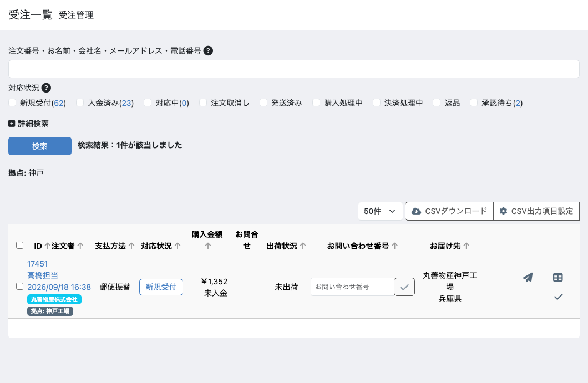
Task: Select the checkbox for order 17451
Action: (20, 287)
